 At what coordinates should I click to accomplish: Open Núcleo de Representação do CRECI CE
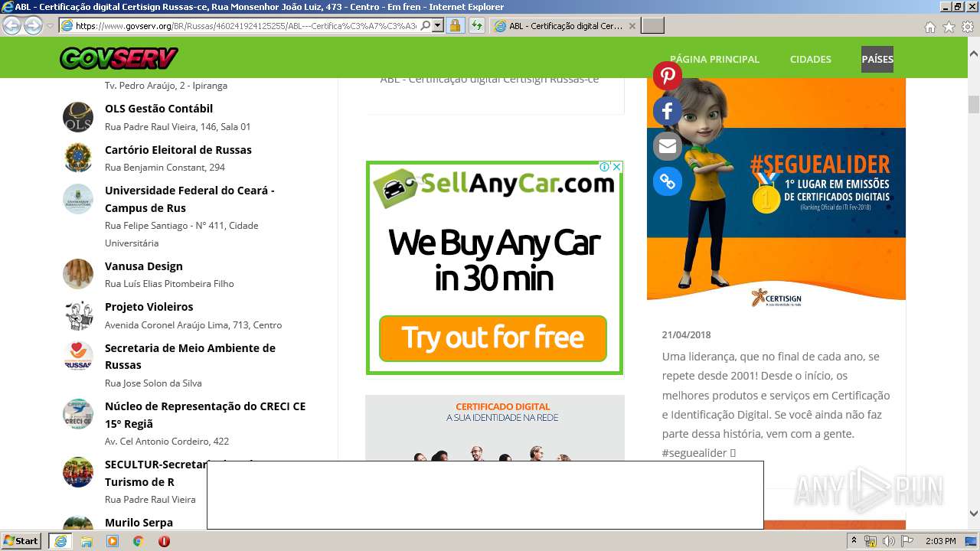[204, 415]
